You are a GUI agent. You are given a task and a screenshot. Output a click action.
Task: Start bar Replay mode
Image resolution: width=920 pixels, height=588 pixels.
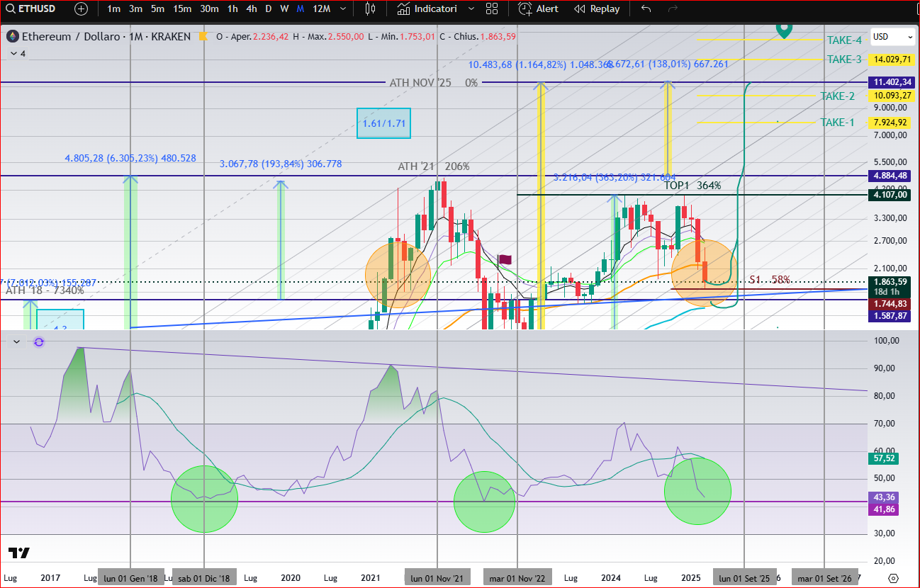597,9
